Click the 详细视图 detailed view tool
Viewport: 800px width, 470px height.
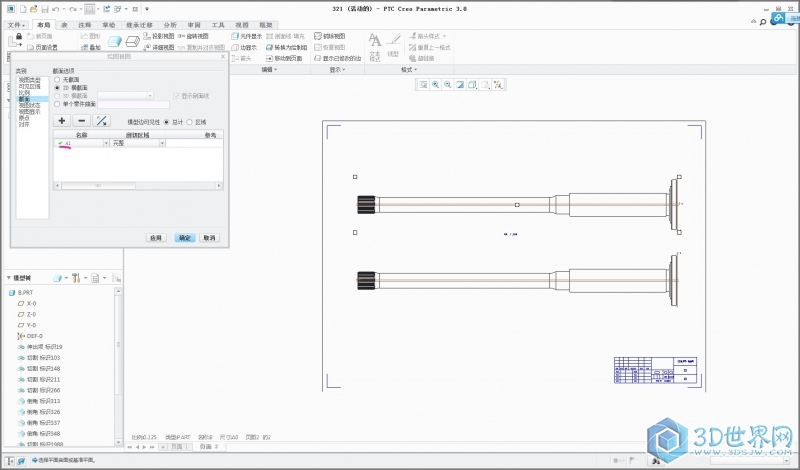click(159, 47)
